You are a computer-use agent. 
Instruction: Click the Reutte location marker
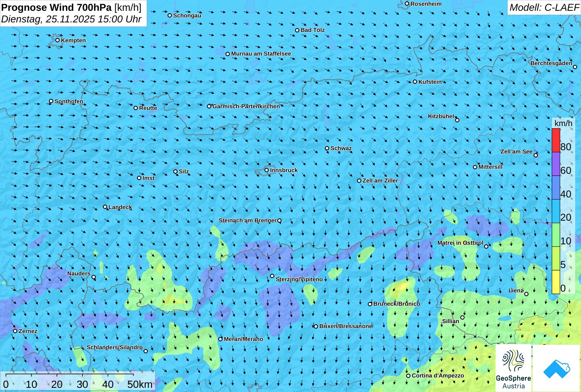click(136, 108)
